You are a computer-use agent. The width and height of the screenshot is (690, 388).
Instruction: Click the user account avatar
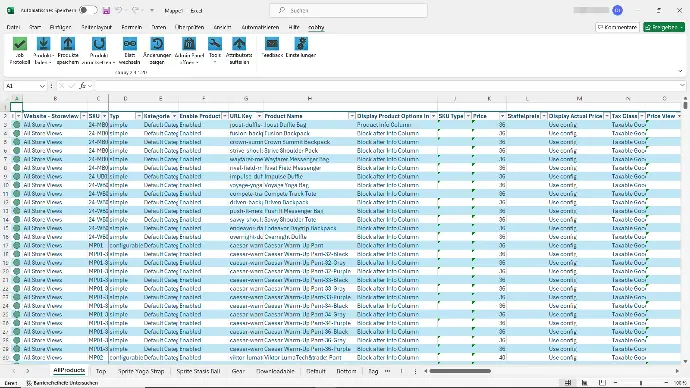click(x=617, y=11)
